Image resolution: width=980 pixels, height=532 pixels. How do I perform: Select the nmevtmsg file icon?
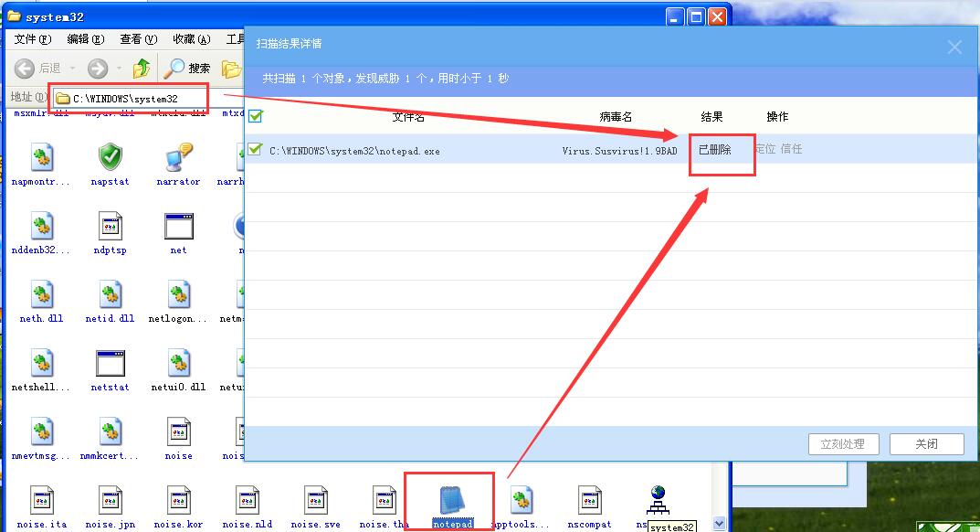pos(41,431)
